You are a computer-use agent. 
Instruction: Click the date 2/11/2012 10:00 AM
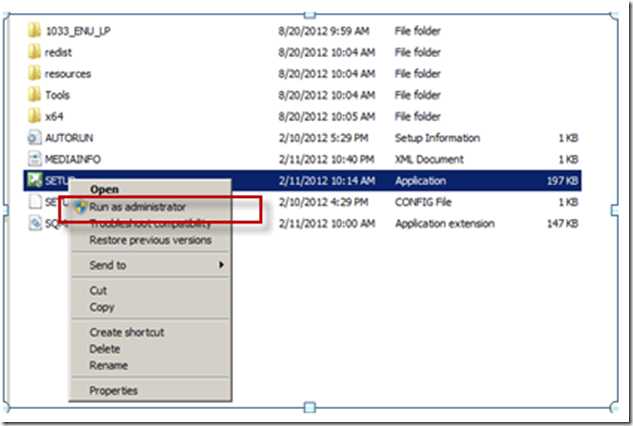tap(327, 224)
